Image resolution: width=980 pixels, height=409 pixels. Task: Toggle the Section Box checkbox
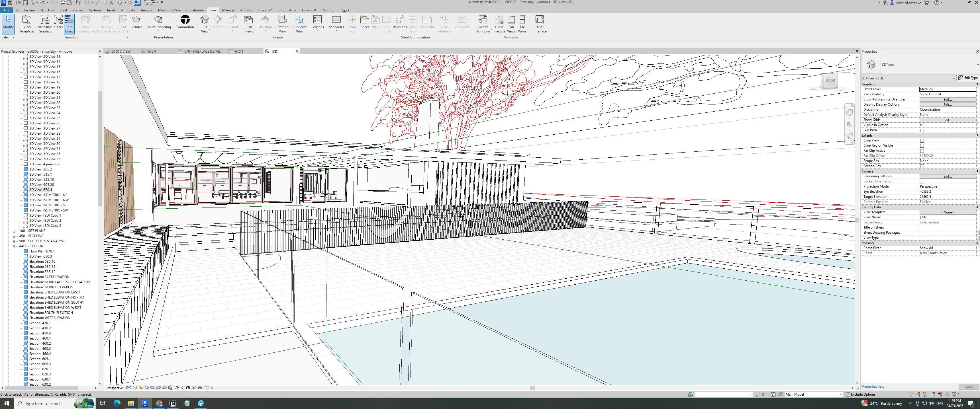922,166
